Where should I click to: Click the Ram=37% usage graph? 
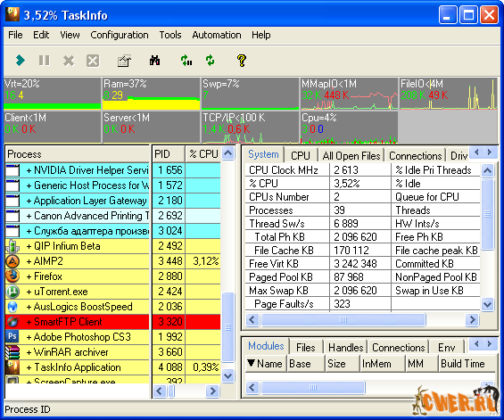click(151, 94)
